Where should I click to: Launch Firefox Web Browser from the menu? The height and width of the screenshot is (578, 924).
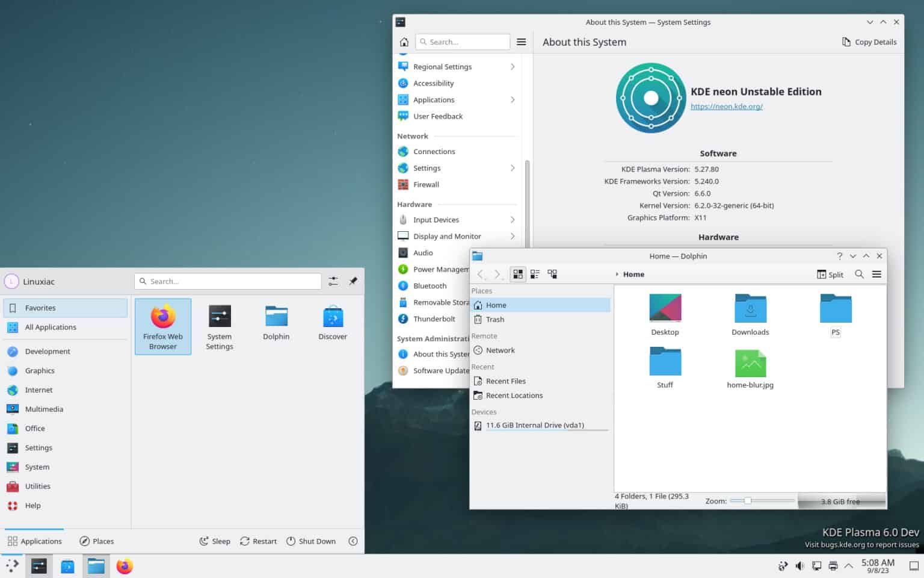click(x=162, y=326)
